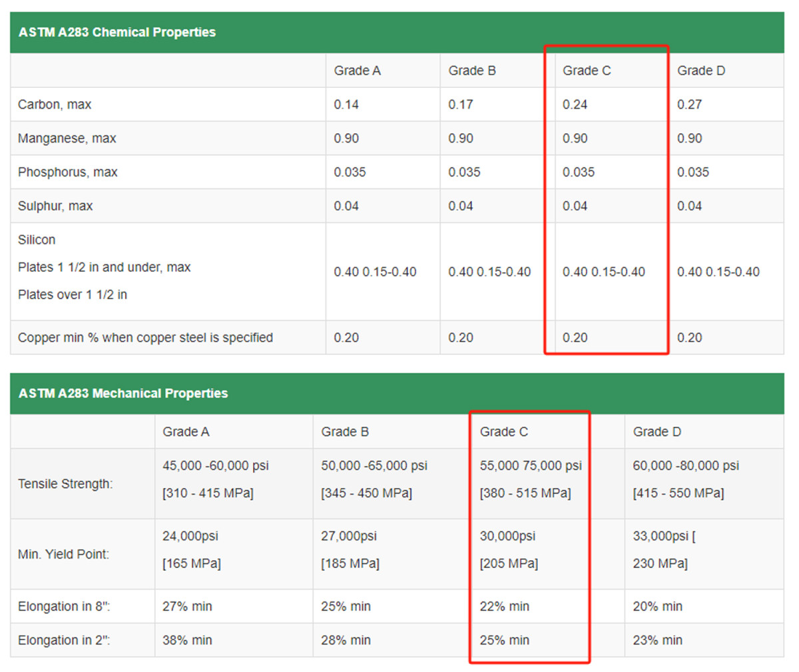Select the Grade C carbon value 0.24
This screenshot has width=799, height=672.
tap(575, 105)
